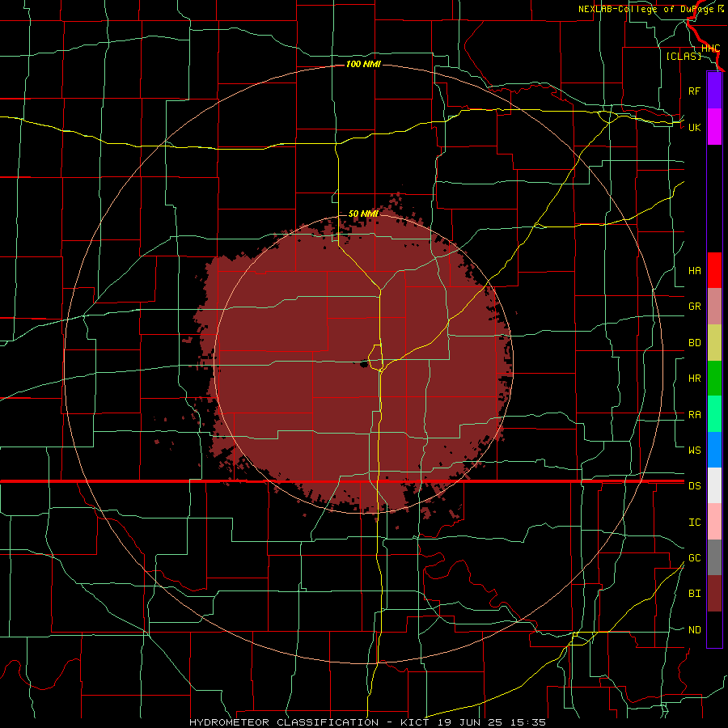Click the RA light-green legend swatch
The image size is (728, 728).
[714, 414]
